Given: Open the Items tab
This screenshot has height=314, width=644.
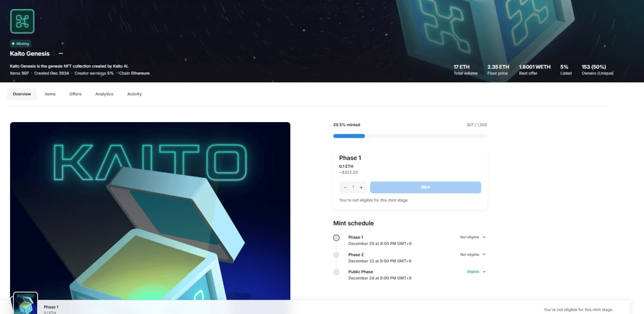Looking at the screenshot, I should 50,94.
